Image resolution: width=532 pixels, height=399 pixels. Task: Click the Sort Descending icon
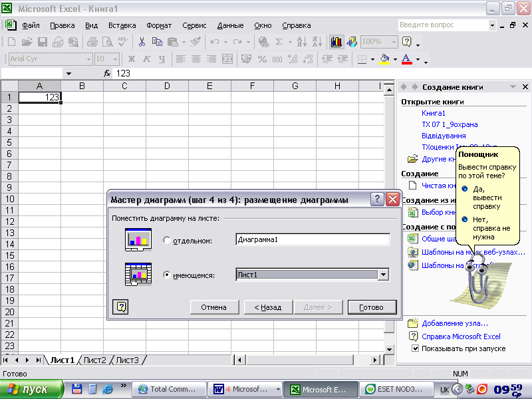coord(317,42)
